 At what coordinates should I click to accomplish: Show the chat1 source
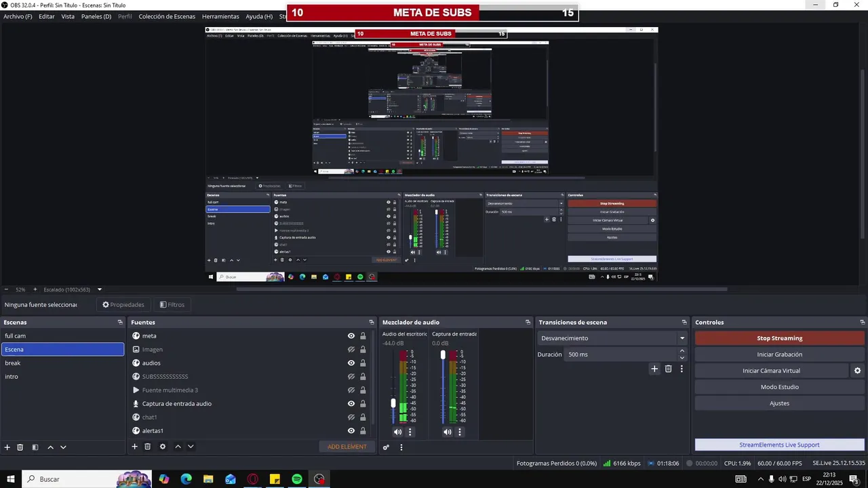pos(351,417)
